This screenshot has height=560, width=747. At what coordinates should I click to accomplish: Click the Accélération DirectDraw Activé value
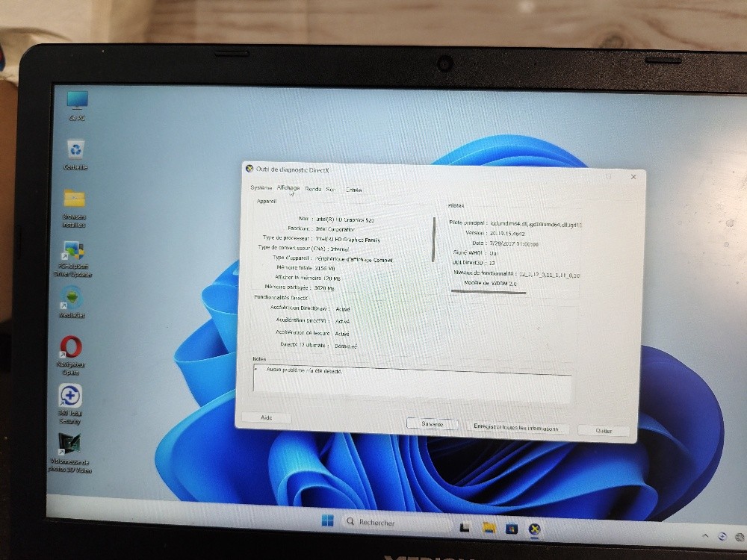point(343,310)
